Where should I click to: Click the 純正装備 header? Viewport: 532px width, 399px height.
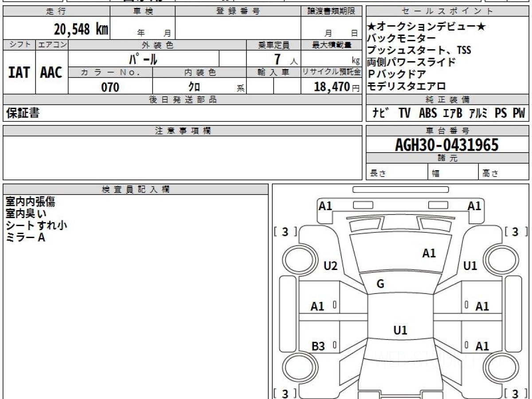tap(448, 99)
